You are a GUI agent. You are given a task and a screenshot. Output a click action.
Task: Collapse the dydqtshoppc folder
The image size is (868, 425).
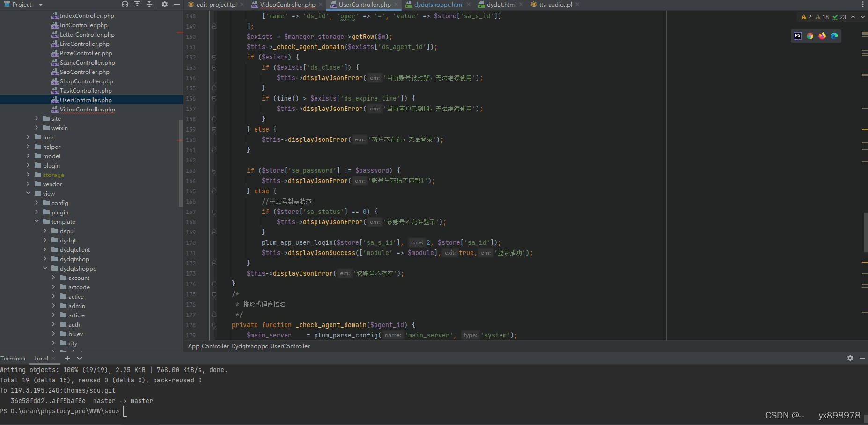(x=45, y=269)
